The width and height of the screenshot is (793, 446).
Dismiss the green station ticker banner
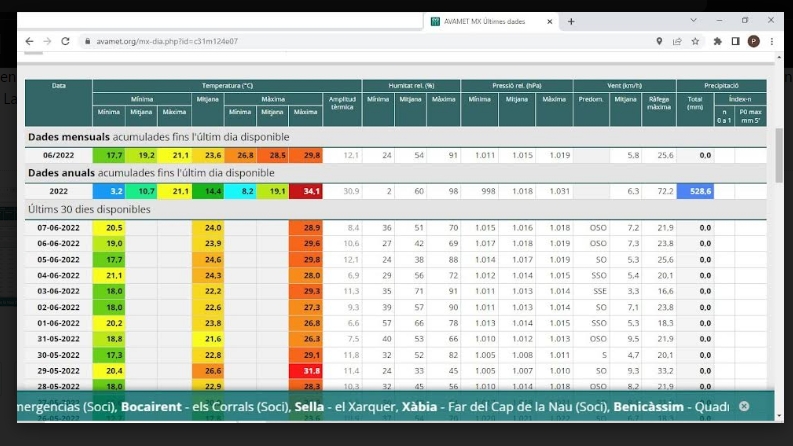[x=744, y=406]
